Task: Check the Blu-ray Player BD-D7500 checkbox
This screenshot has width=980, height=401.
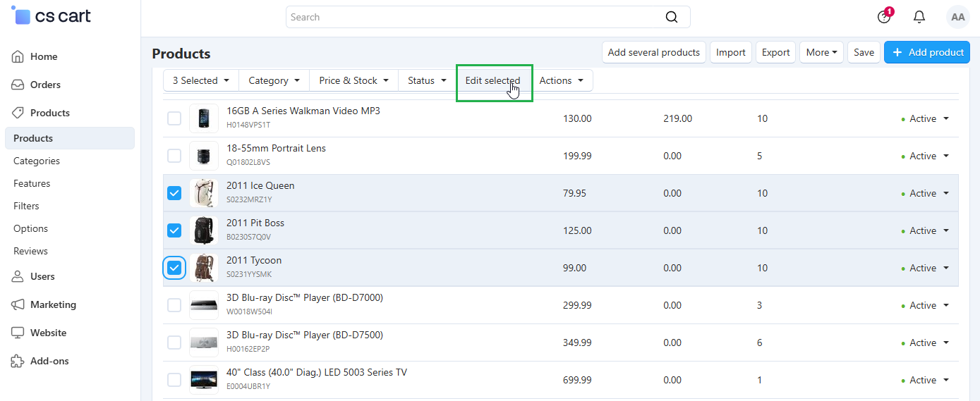Action: (174, 343)
